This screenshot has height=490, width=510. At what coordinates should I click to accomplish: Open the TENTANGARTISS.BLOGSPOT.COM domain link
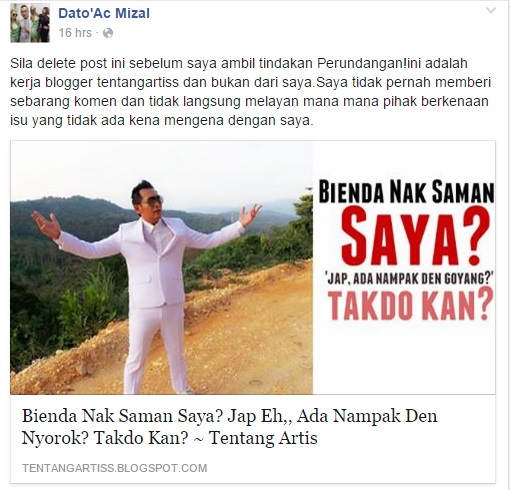(115, 468)
